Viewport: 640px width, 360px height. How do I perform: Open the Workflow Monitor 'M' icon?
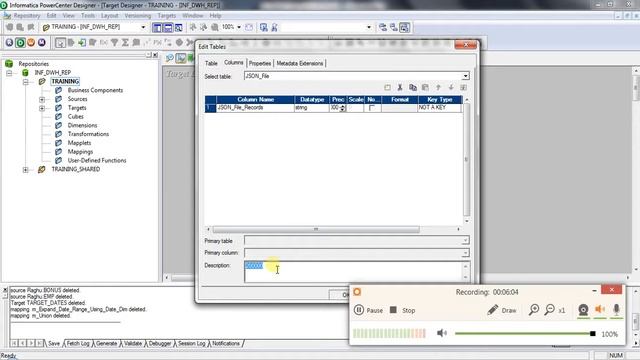coord(42,42)
